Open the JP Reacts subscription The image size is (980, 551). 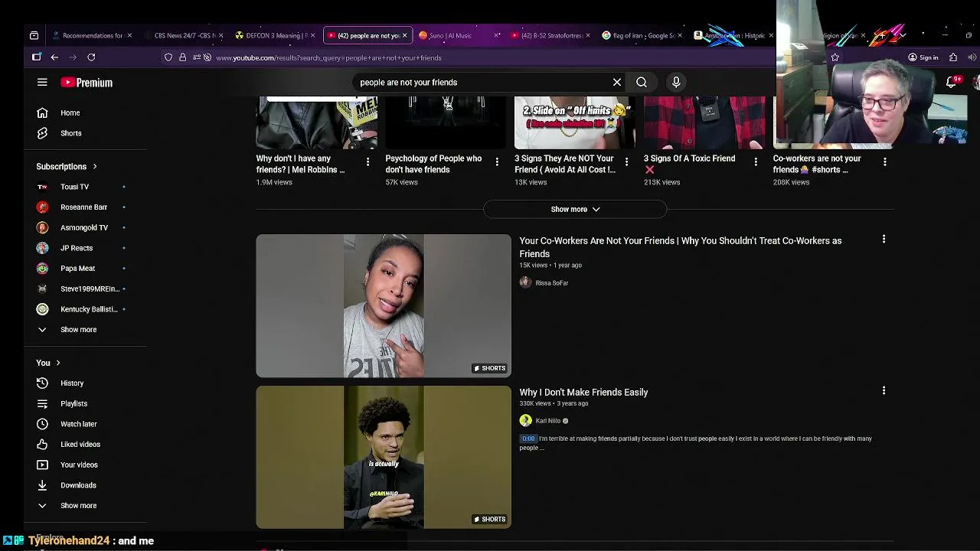click(x=77, y=248)
